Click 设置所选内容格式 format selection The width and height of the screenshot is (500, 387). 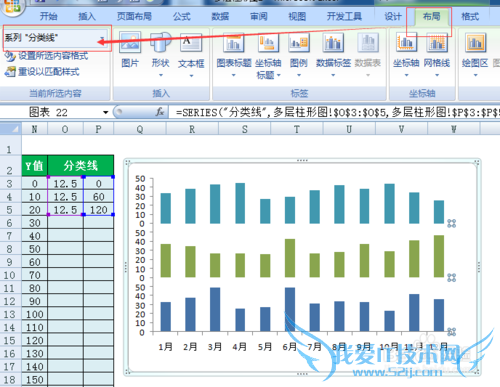pos(47,56)
